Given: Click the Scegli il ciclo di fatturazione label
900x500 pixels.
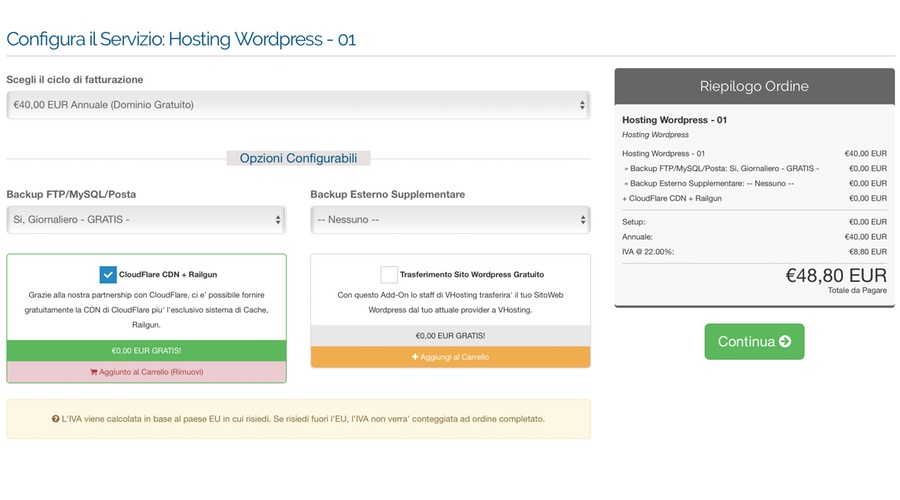Looking at the screenshot, I should pyautogui.click(x=75, y=80).
